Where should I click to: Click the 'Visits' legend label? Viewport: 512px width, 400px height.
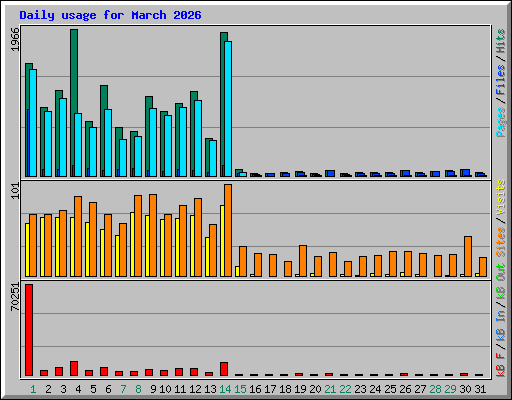(501, 197)
